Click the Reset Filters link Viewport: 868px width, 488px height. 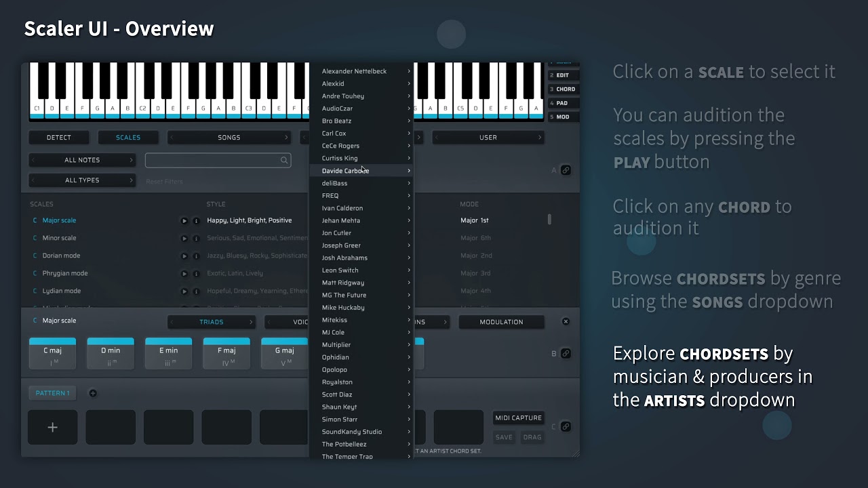(x=164, y=182)
